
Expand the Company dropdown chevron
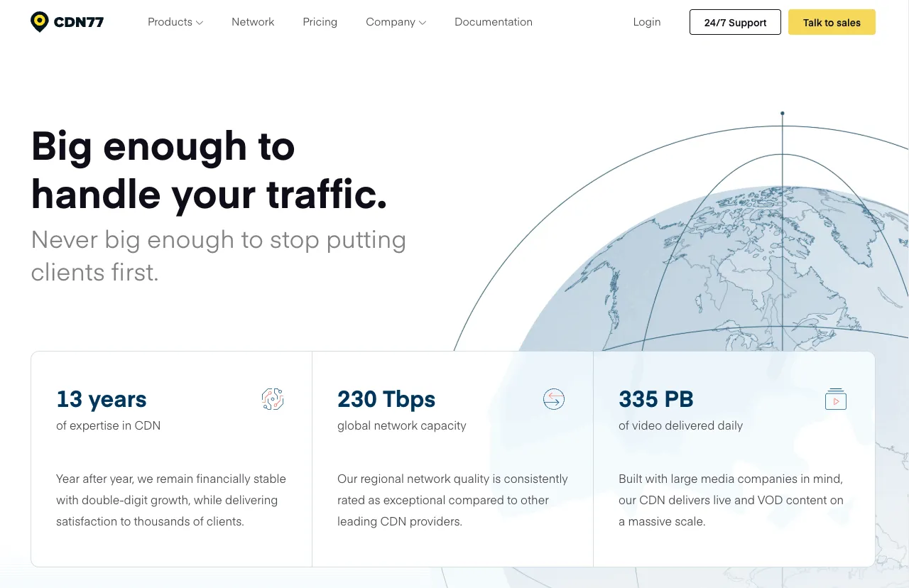(x=423, y=23)
